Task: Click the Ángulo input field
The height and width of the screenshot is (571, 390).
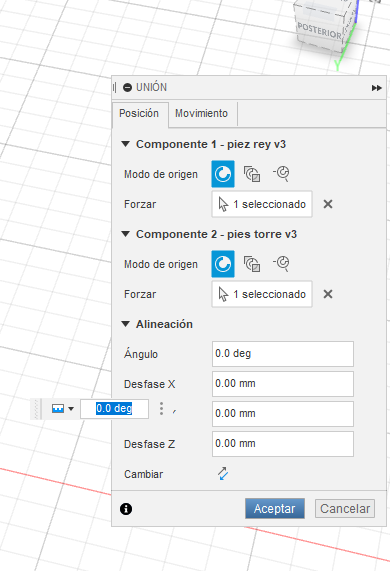Action: click(283, 354)
